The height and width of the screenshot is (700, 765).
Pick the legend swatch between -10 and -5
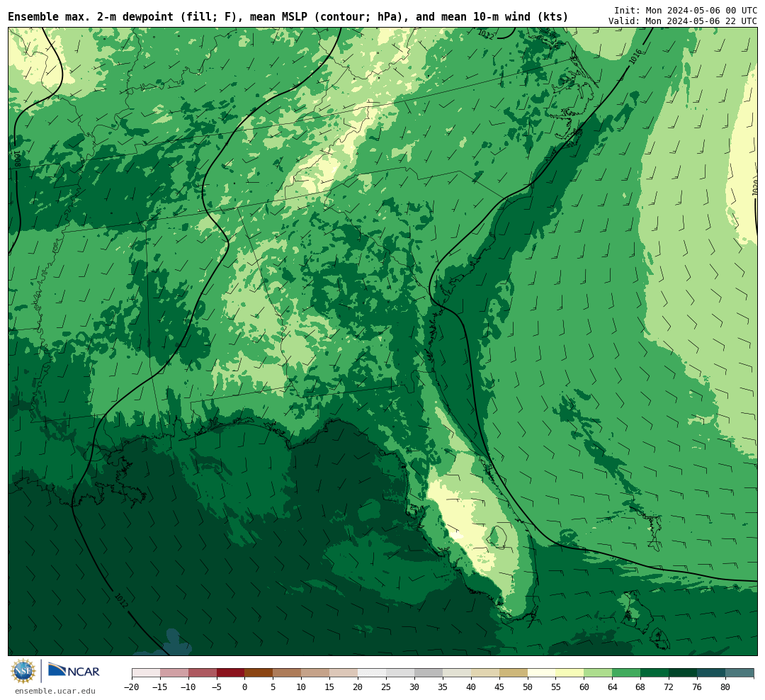pos(203,673)
